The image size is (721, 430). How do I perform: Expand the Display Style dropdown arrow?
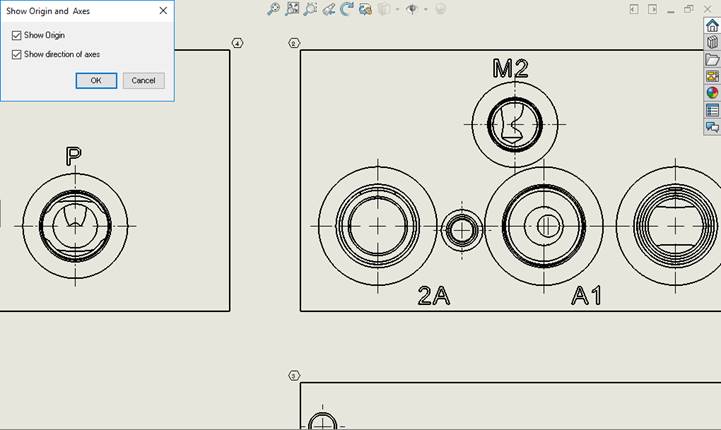(x=397, y=9)
